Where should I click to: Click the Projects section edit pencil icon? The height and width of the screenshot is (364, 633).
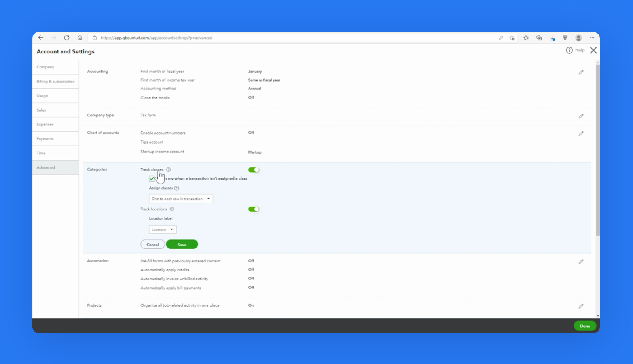[581, 306]
